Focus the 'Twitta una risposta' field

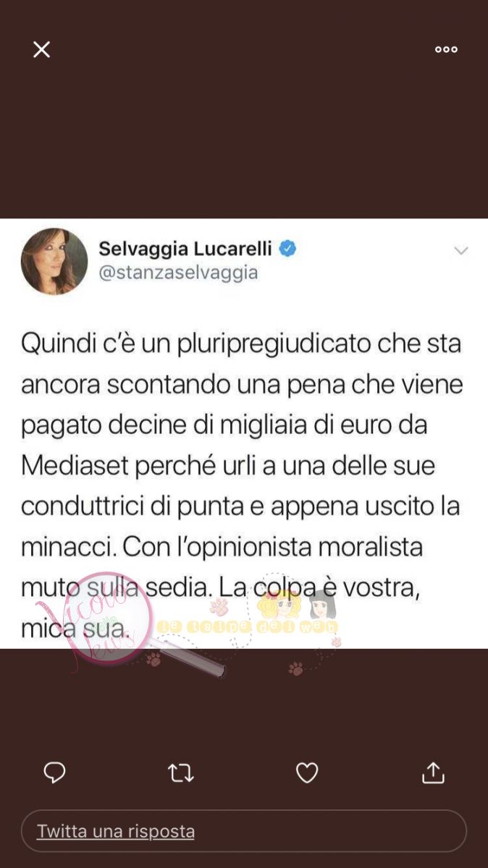[x=244, y=831]
